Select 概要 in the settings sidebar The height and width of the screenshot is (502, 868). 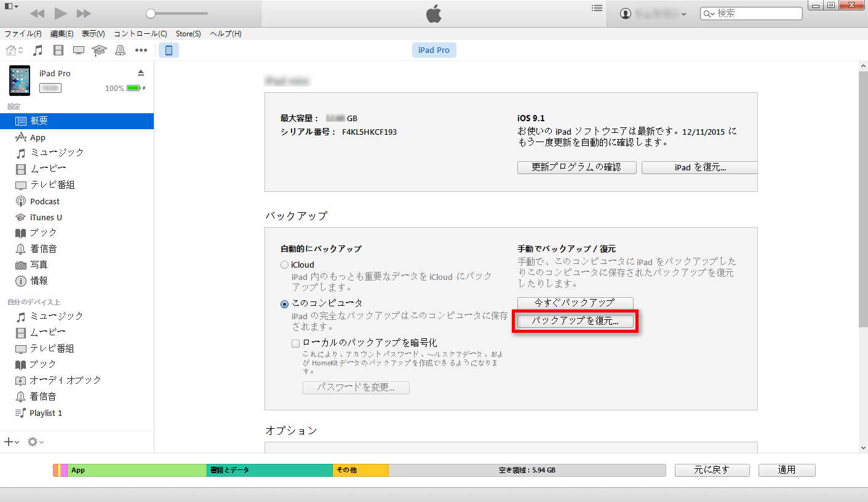pyautogui.click(x=77, y=121)
